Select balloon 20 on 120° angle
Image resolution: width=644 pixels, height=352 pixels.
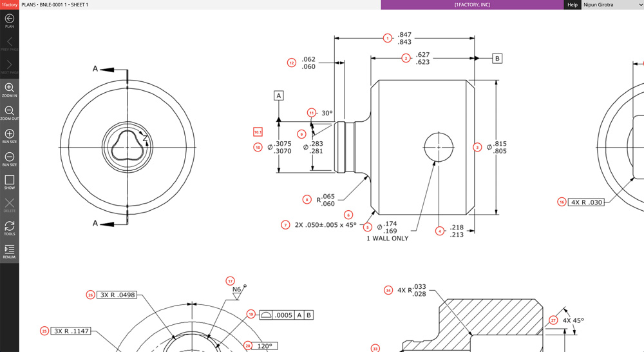(248, 346)
